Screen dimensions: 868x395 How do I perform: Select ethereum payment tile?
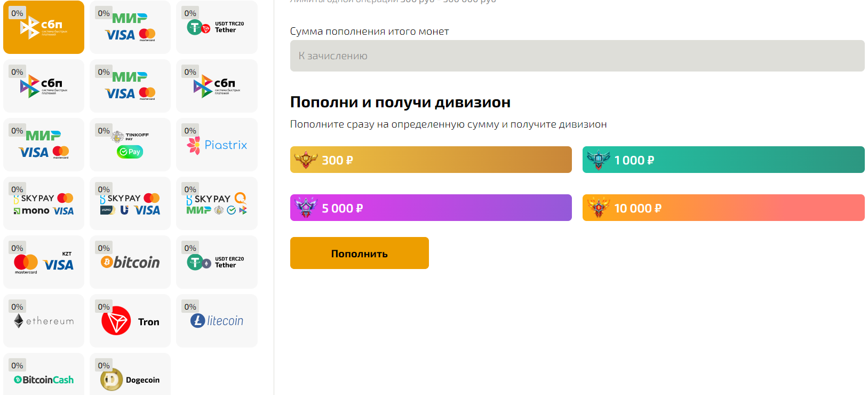point(44,321)
